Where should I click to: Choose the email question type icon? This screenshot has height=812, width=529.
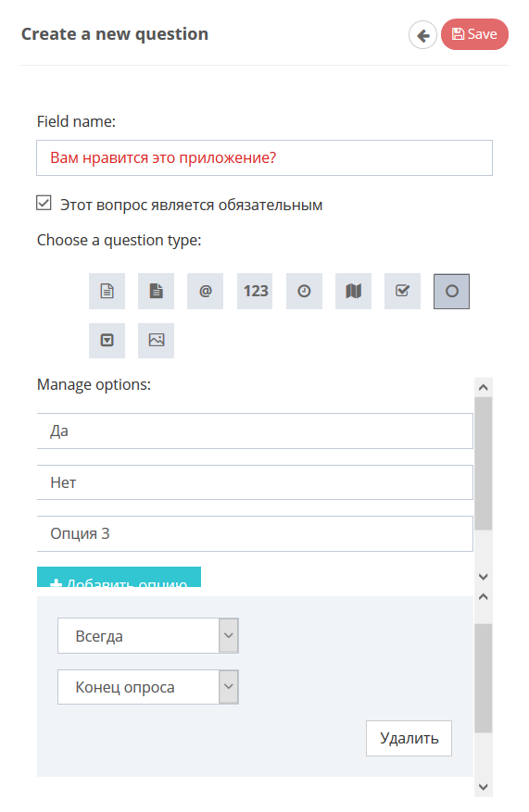click(x=205, y=291)
